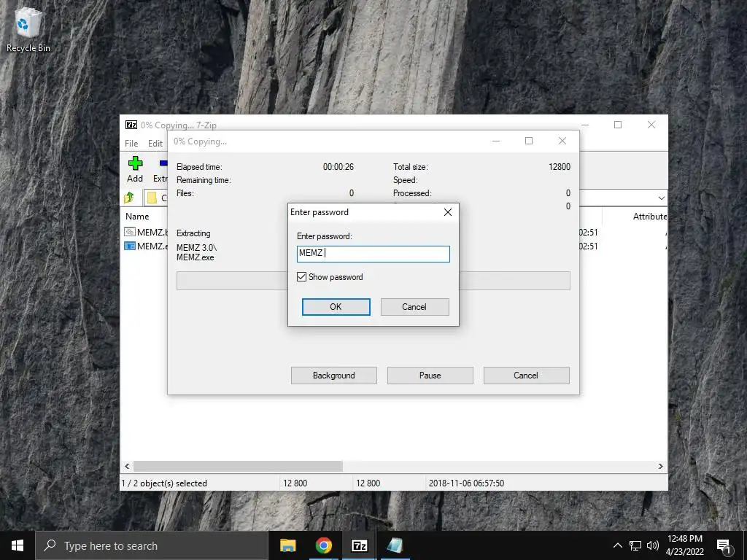Image resolution: width=747 pixels, height=560 pixels.
Task: Click the up-folder arrow icon in 7-Zip
Action: coord(129,198)
